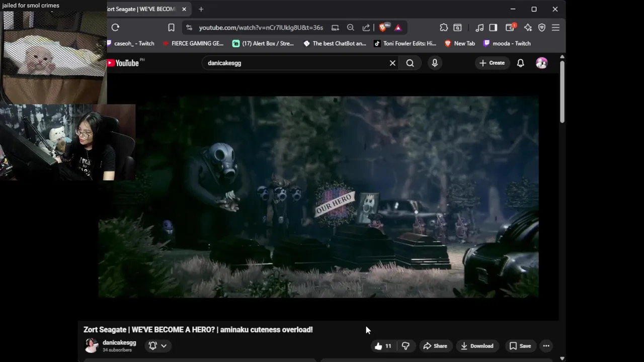Viewport: 644px width, 362px height.
Task: Open the caseoh_ - Twitch bookmark
Action: (x=131, y=43)
